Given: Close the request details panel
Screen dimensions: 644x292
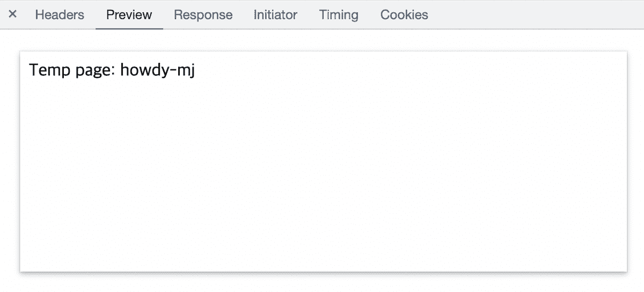Looking at the screenshot, I should (x=13, y=14).
